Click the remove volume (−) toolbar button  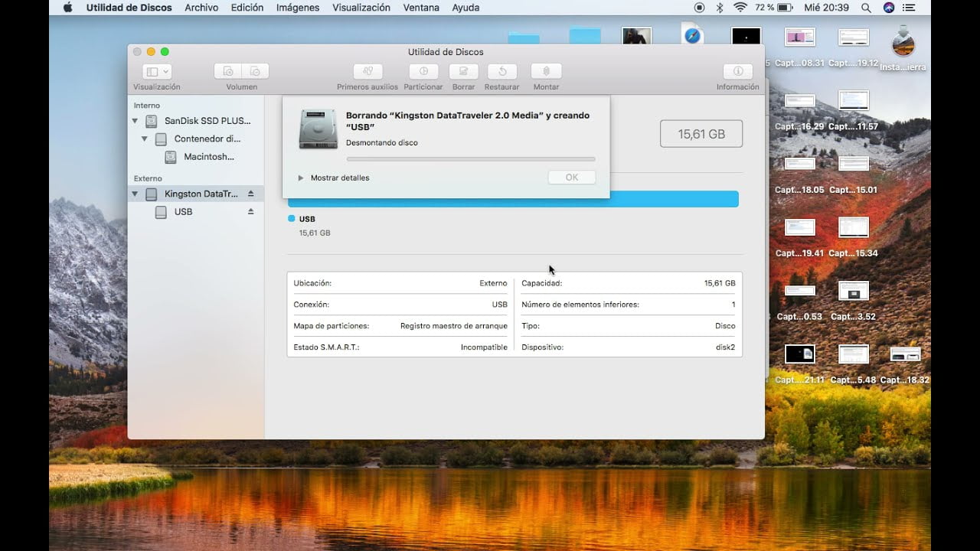click(x=256, y=71)
